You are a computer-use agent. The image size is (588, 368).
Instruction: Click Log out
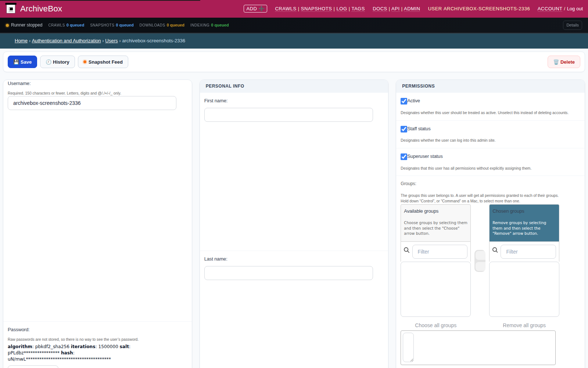tap(575, 9)
